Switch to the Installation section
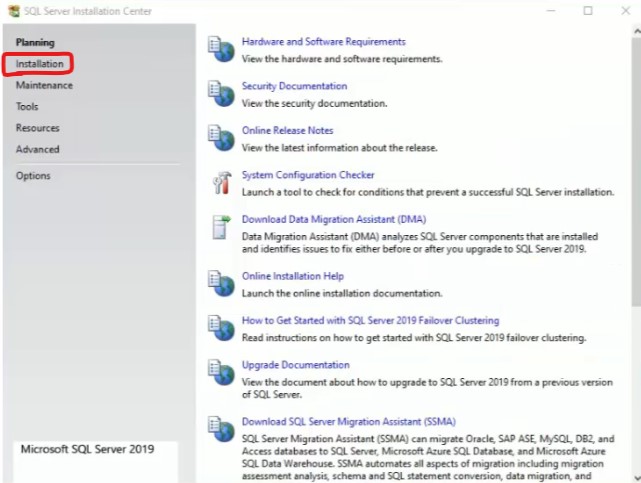This screenshot has height=483, width=641. point(40,64)
